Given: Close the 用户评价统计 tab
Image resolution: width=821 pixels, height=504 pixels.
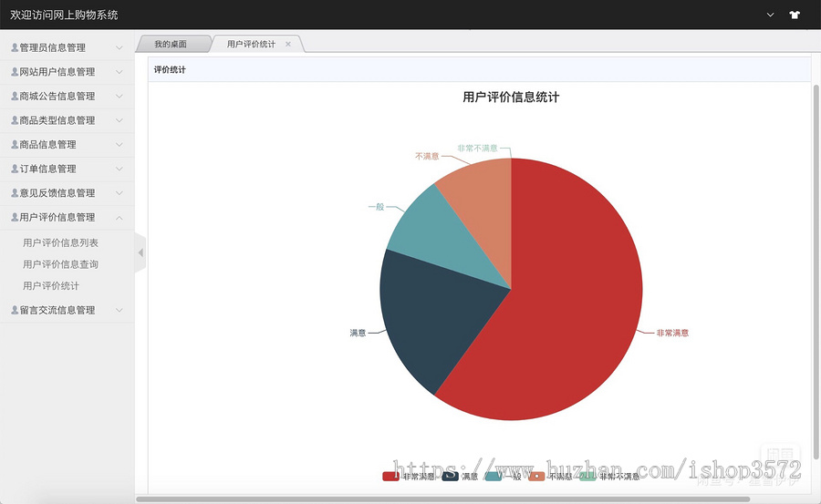Looking at the screenshot, I should coord(288,44).
